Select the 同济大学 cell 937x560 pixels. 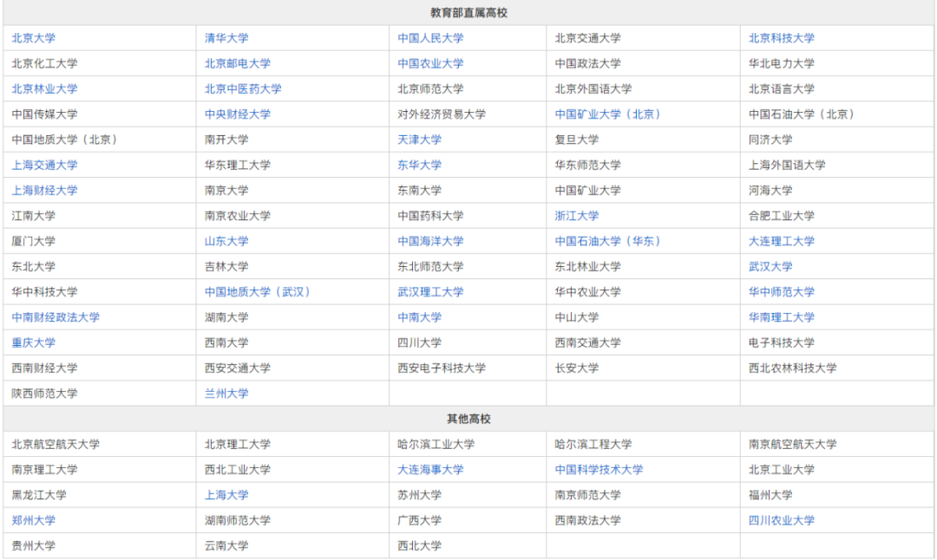837,140
